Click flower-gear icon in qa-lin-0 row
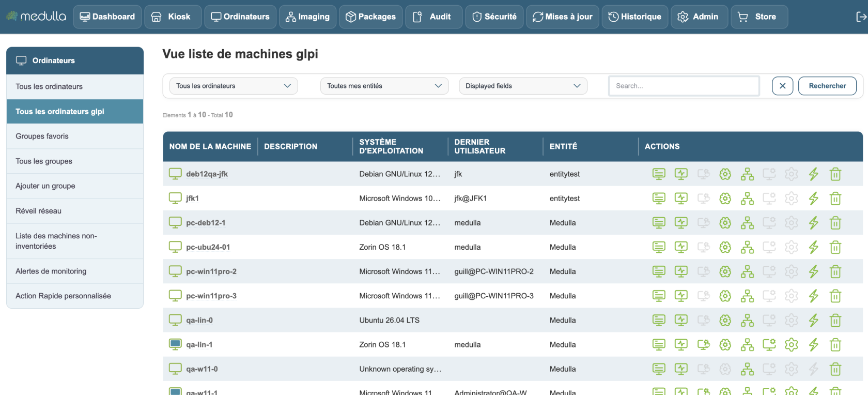Screen dimensions: 868x395 click(725, 321)
